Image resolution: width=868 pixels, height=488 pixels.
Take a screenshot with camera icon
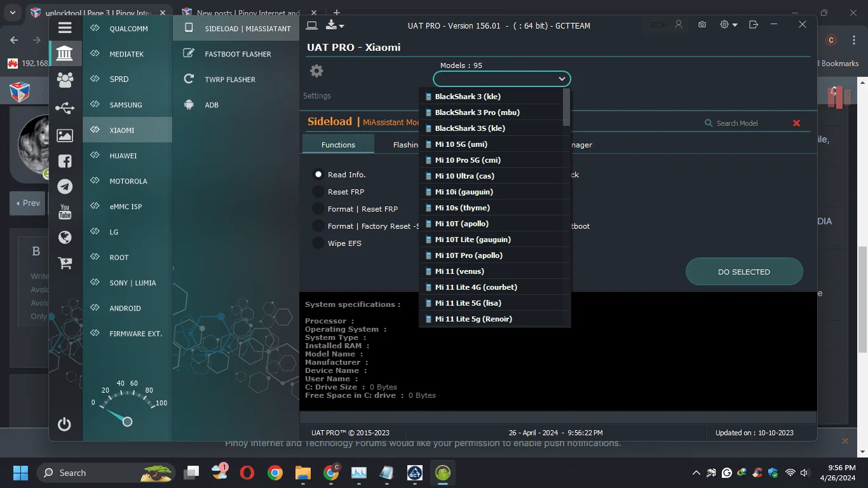tap(702, 25)
